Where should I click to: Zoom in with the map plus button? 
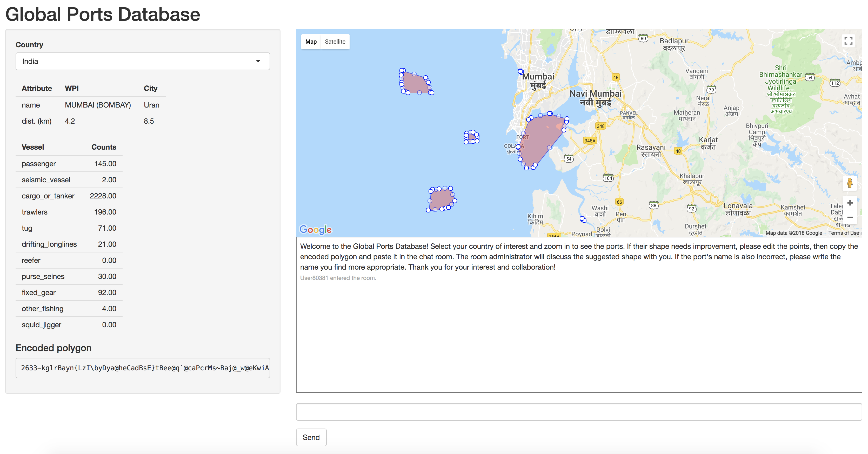pyautogui.click(x=850, y=203)
